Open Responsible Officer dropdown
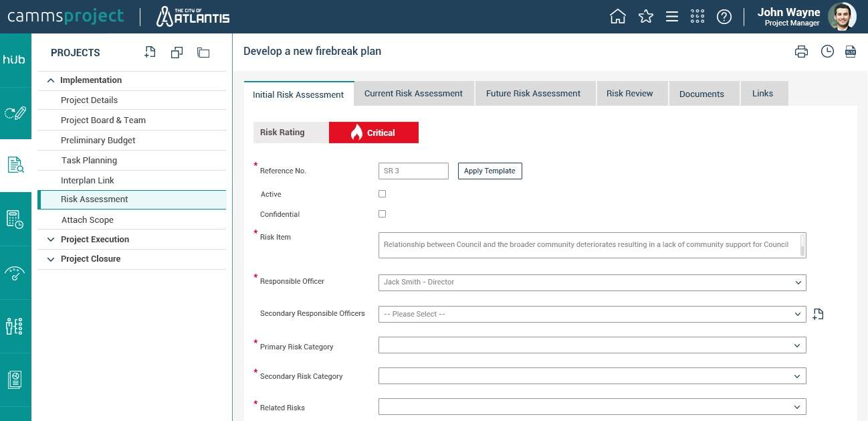Viewport: 868px width, 421px height. pyautogui.click(x=592, y=282)
